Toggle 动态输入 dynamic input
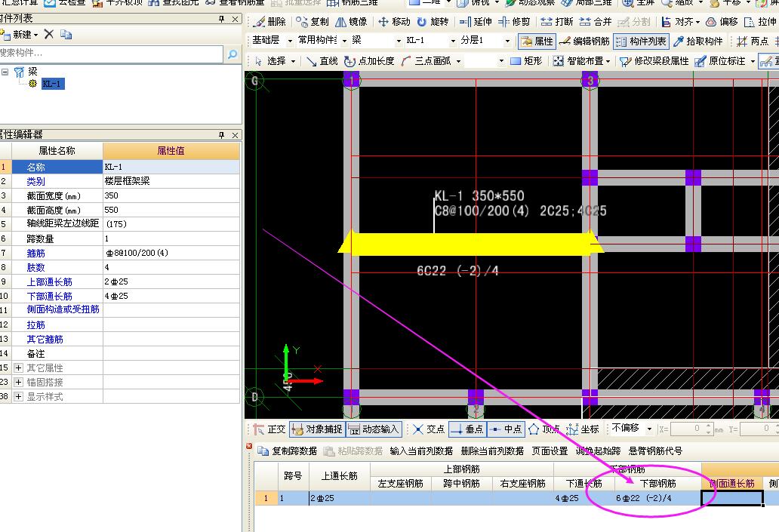Image resolution: width=779 pixels, height=532 pixels. tap(374, 429)
